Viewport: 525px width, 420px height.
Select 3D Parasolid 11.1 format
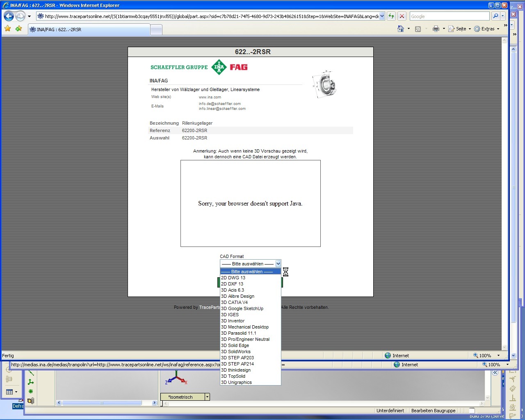[x=251, y=333]
